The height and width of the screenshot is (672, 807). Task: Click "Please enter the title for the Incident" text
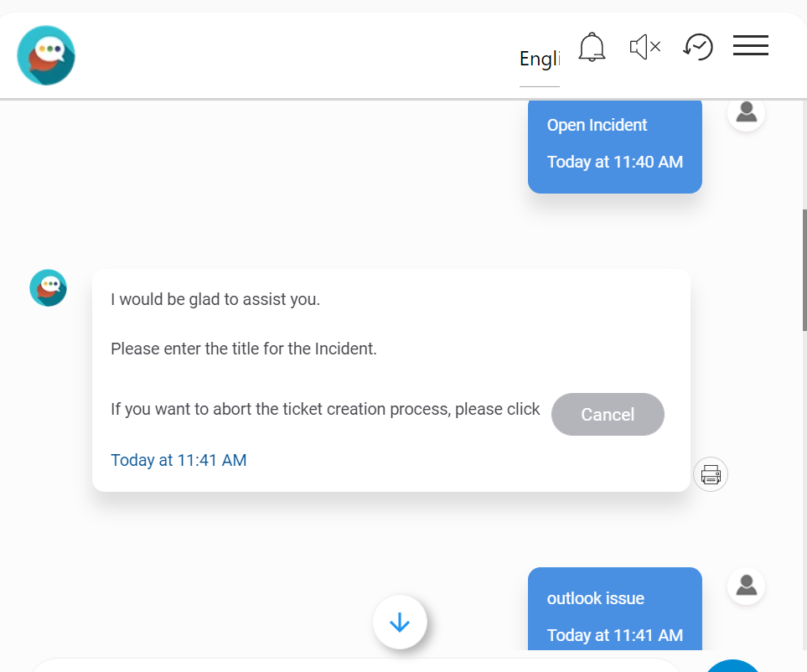(244, 349)
